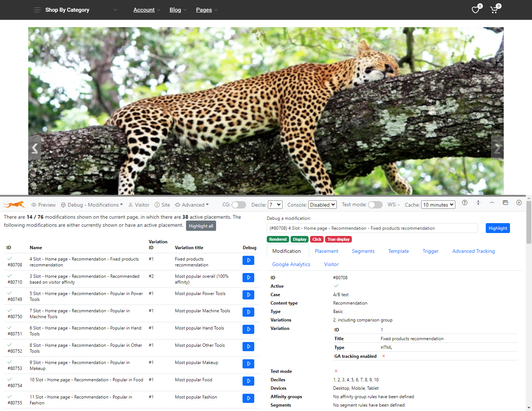Click the next slide arrow on banner
Screen dimensions: 532x411
tap(497, 148)
